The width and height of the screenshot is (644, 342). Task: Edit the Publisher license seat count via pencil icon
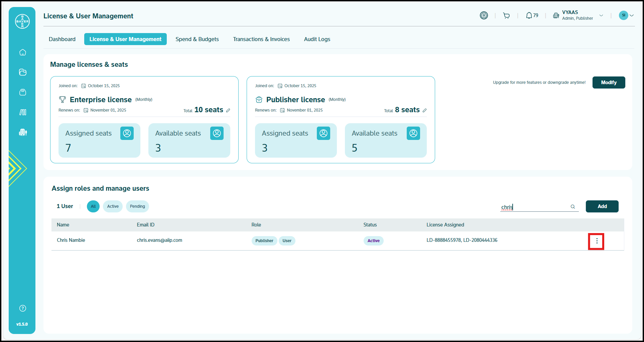424,111
